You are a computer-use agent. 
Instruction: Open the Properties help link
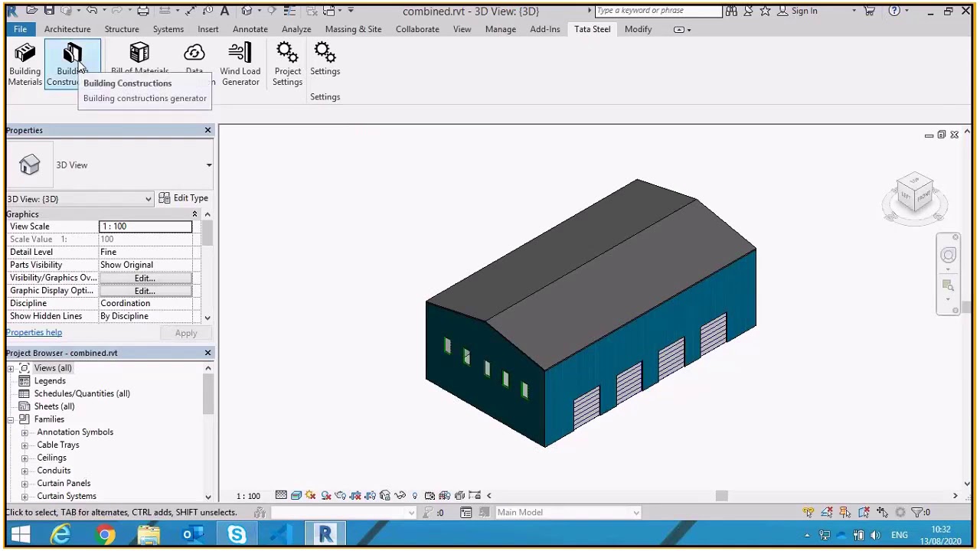(x=34, y=332)
